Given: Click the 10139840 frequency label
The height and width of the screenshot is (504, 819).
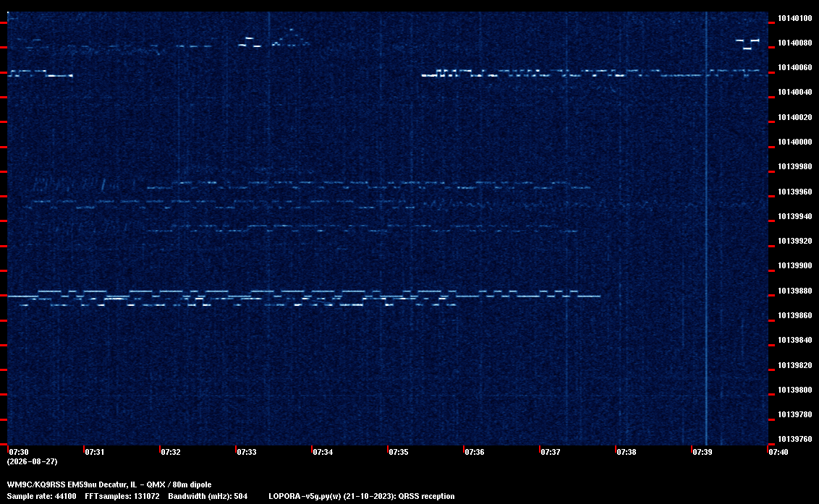Looking at the screenshot, I should (x=794, y=339).
